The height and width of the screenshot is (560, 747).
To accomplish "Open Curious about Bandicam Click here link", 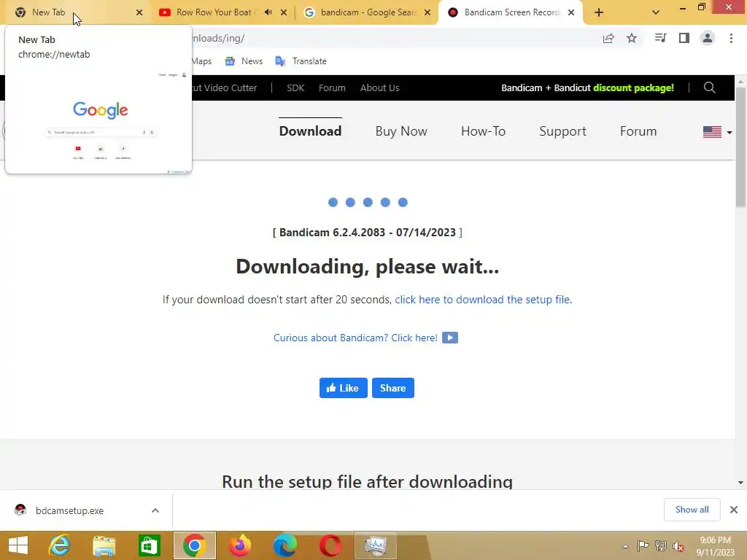I will pyautogui.click(x=355, y=338).
